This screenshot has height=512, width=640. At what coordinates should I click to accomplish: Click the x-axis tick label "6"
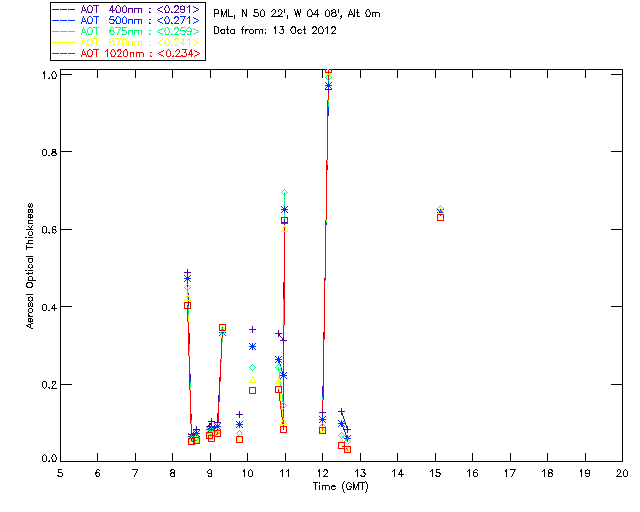pyautogui.click(x=98, y=473)
